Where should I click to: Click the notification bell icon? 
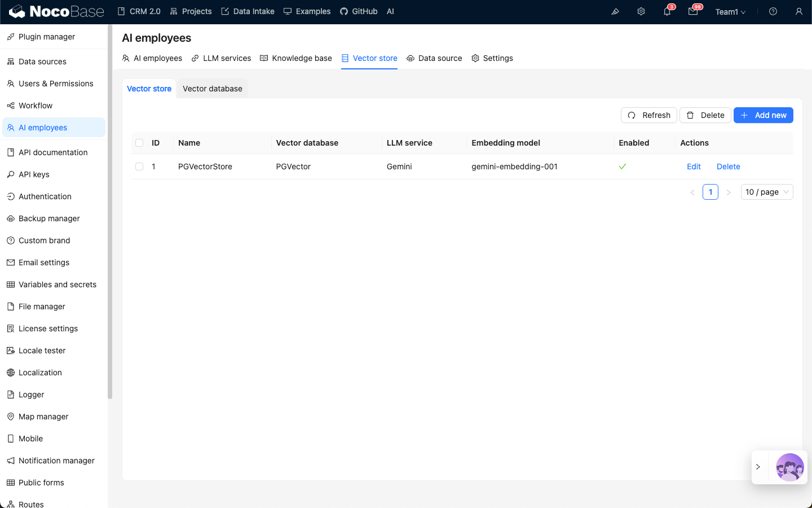tap(667, 12)
